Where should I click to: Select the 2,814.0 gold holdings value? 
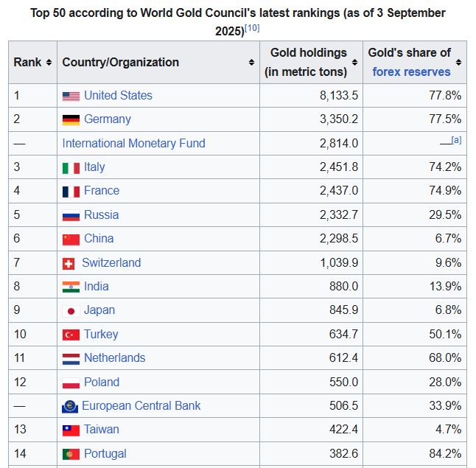click(x=339, y=143)
